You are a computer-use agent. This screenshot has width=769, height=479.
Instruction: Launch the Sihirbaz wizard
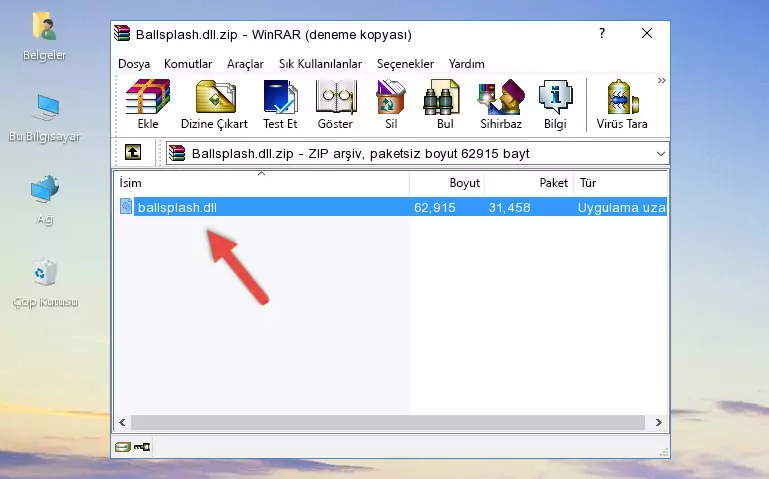point(501,104)
